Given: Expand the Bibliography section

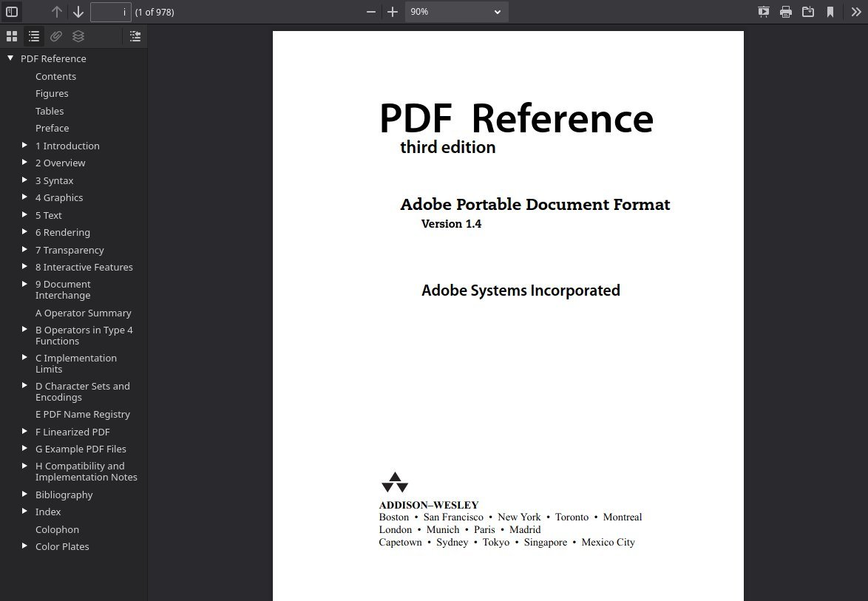Looking at the screenshot, I should pyautogui.click(x=24, y=494).
